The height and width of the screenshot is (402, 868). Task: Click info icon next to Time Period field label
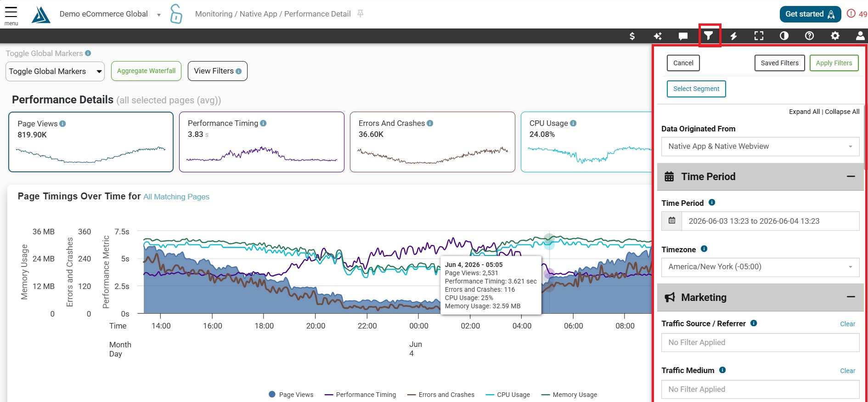point(712,202)
